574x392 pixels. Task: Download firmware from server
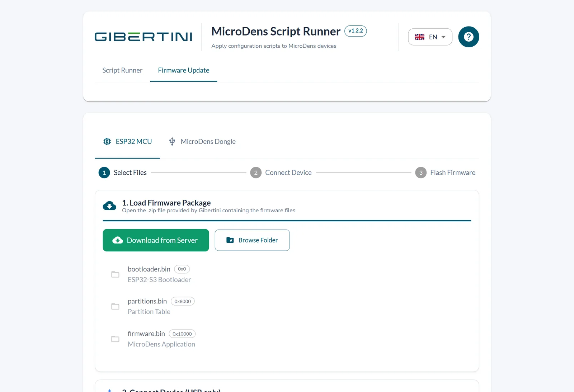(x=156, y=240)
